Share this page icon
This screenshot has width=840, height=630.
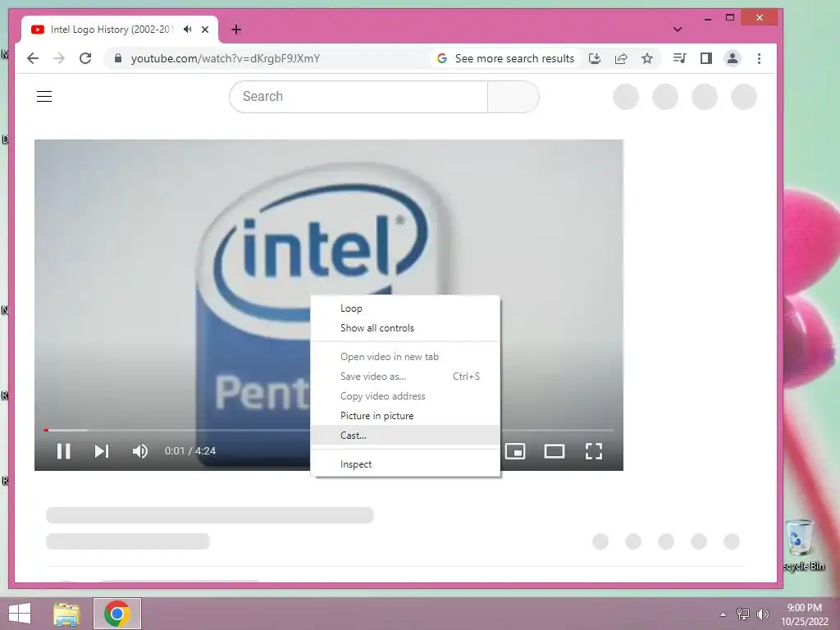tap(621, 58)
